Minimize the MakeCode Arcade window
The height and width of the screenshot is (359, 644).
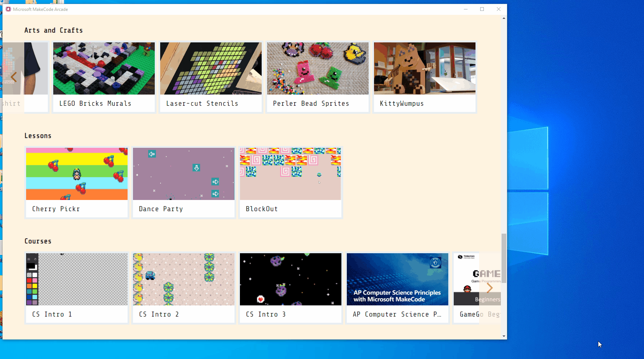point(466,9)
